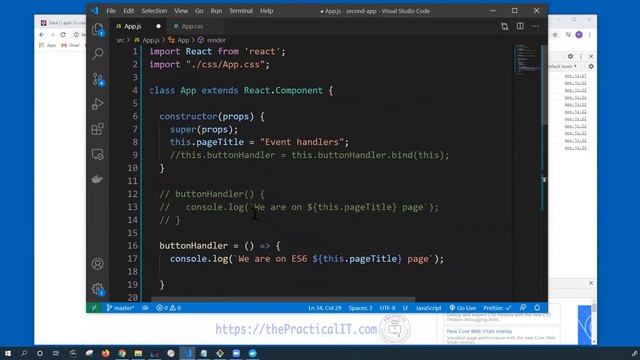640x360 pixels.
Task: Open the Selection menu
Action: pos(154,11)
